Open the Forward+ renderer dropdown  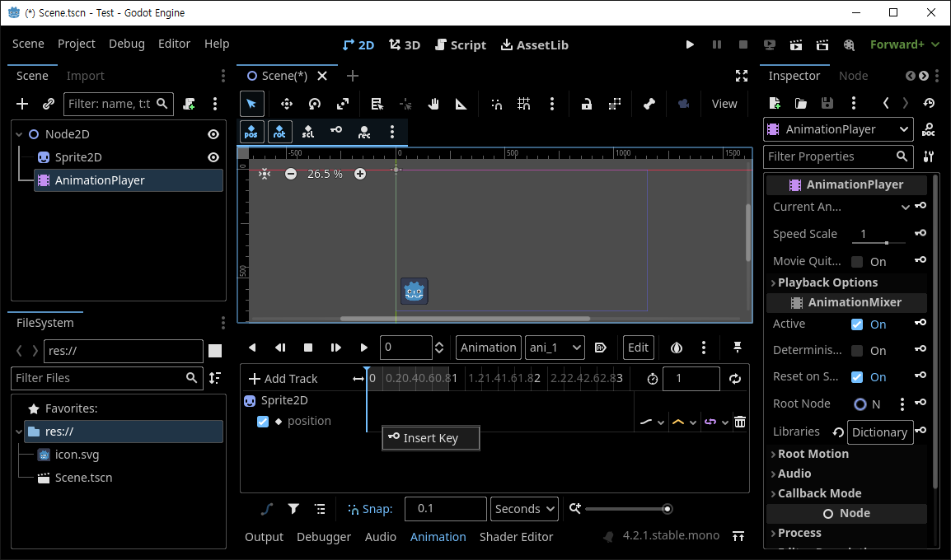tap(904, 44)
